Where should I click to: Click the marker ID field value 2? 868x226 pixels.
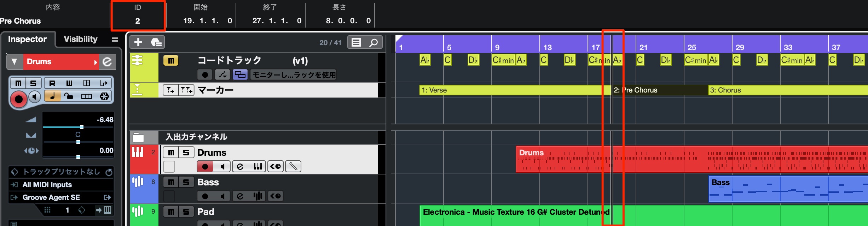[x=138, y=21]
